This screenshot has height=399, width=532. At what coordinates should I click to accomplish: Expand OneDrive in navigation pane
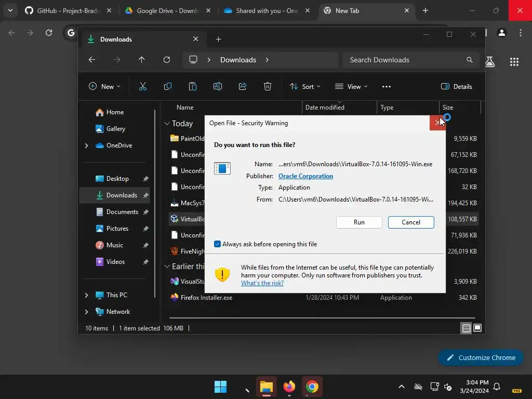[87, 145]
